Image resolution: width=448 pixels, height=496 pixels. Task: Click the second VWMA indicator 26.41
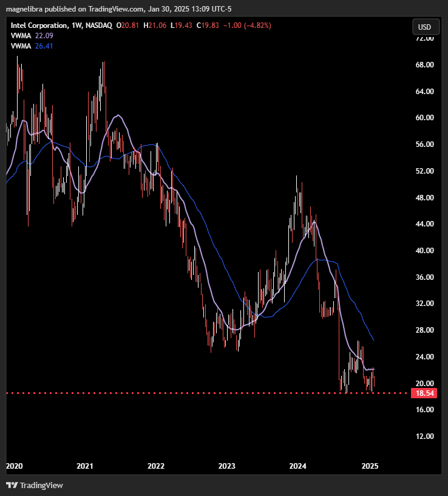tap(32, 46)
